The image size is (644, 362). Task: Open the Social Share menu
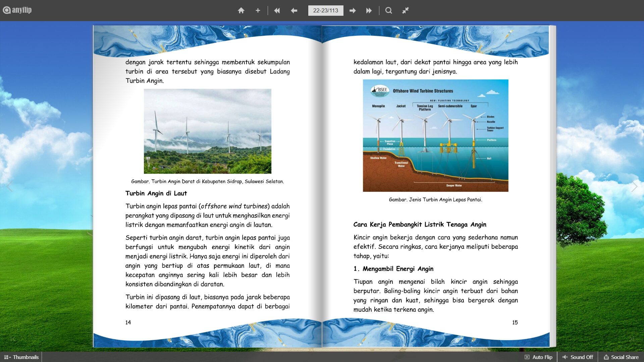click(x=621, y=357)
